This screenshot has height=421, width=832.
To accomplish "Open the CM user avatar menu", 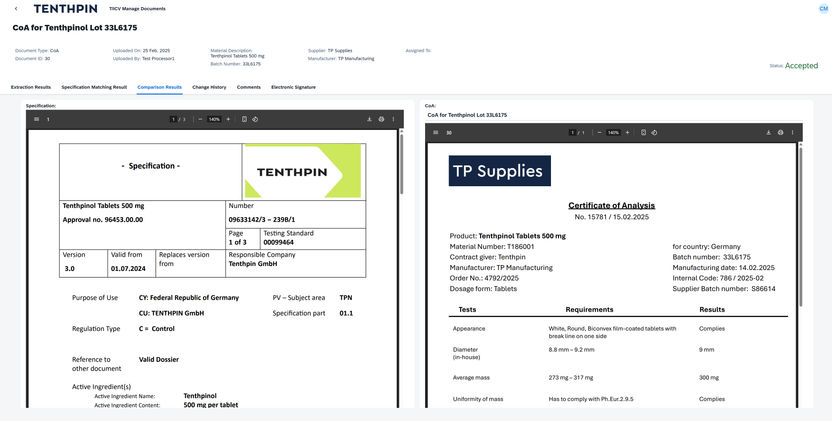I will [824, 8].
